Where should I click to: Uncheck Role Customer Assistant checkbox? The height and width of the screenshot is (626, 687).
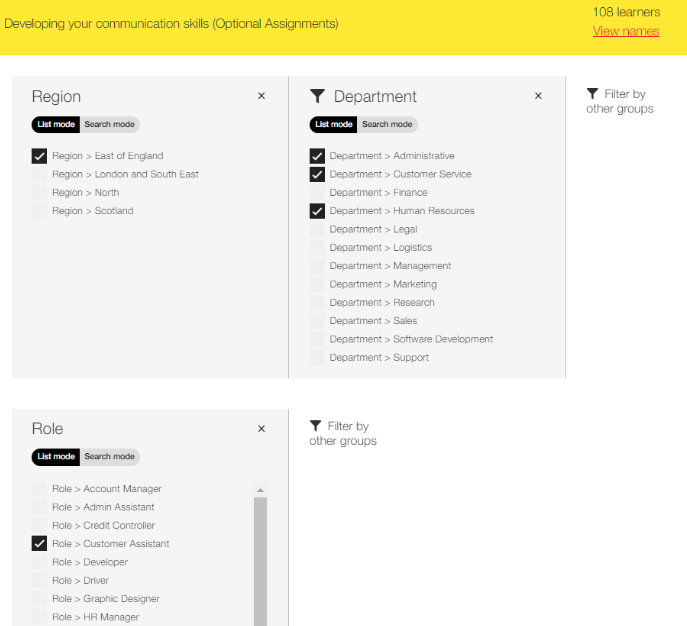tap(39, 544)
